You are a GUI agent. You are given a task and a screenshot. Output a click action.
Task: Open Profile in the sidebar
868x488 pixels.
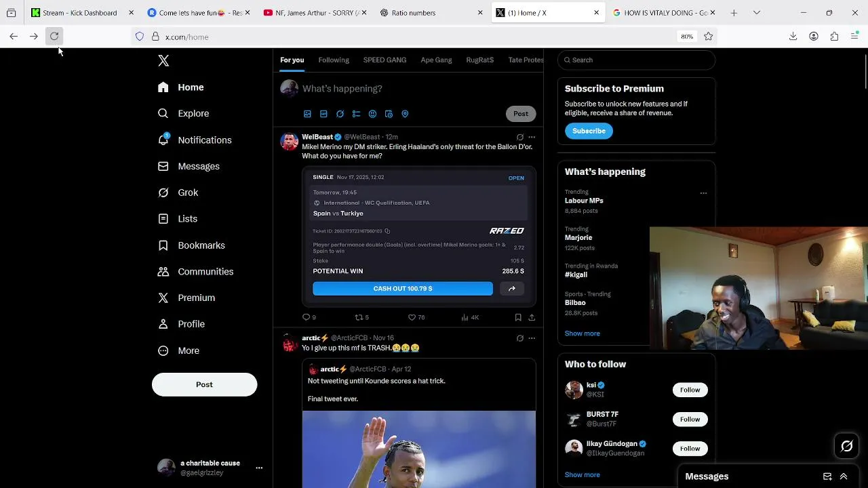pyautogui.click(x=181, y=324)
